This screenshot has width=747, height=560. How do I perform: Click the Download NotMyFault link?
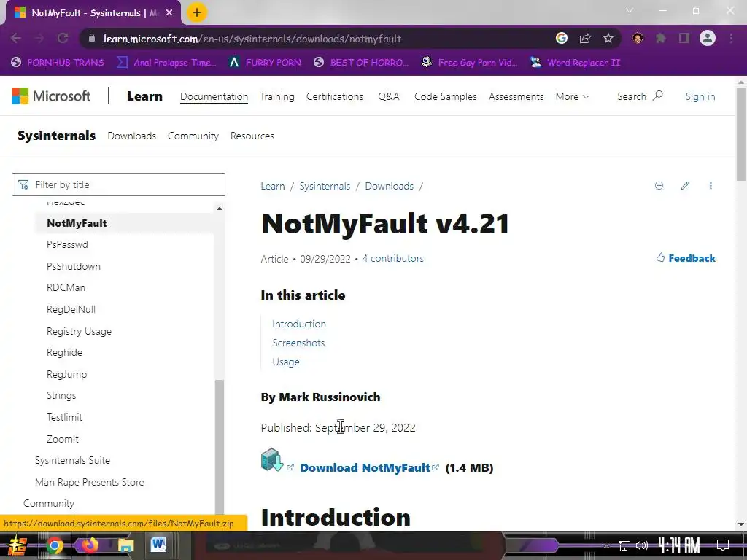click(365, 467)
